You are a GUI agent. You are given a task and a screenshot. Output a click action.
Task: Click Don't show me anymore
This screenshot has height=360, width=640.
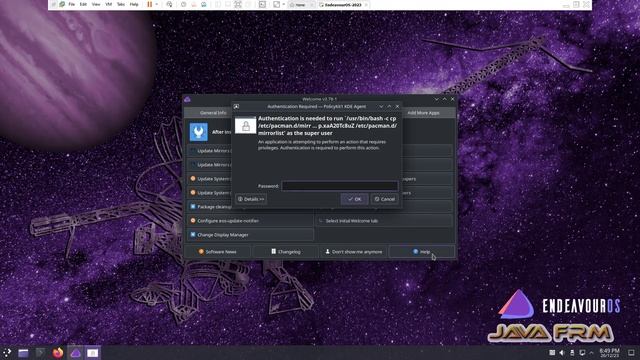[x=353, y=252]
